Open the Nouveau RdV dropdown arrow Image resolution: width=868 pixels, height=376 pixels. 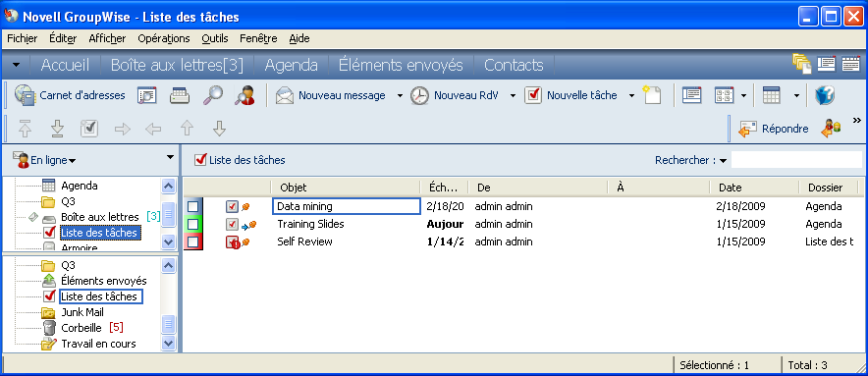click(x=513, y=96)
